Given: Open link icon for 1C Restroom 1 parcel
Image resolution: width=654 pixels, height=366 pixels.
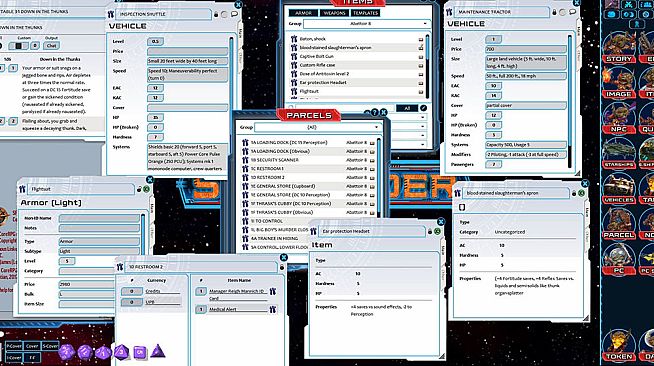Looking at the screenshot, I should (x=245, y=169).
